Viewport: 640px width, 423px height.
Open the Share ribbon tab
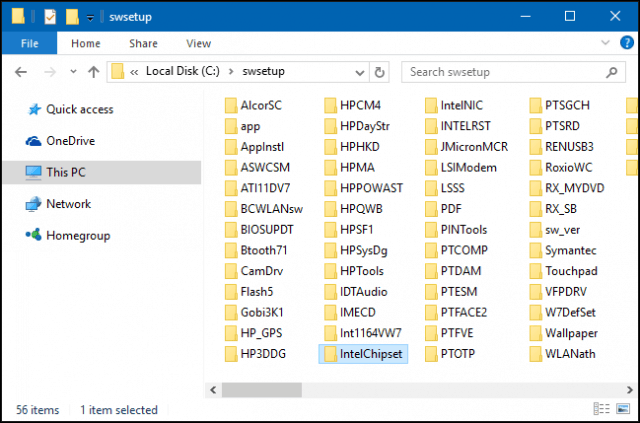coord(143,43)
